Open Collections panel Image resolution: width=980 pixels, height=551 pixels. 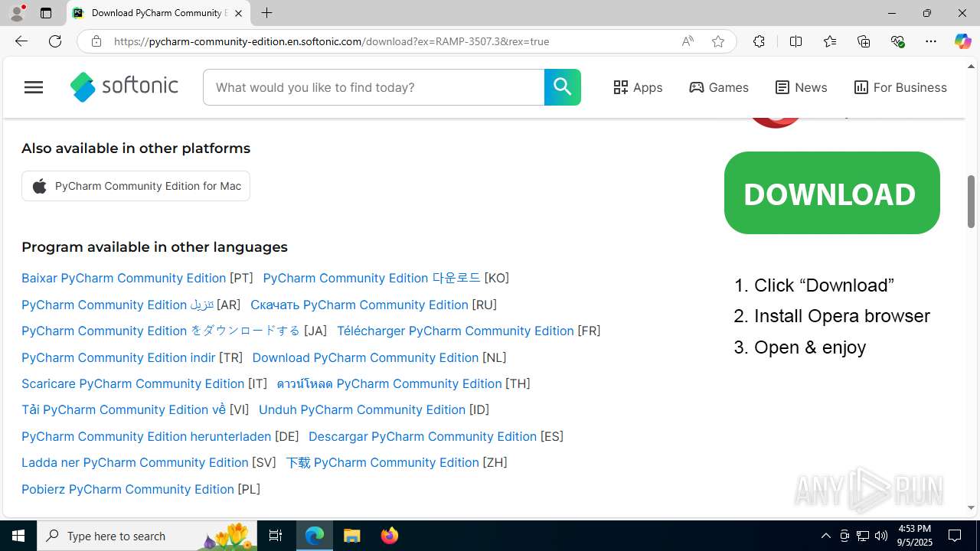point(864,41)
